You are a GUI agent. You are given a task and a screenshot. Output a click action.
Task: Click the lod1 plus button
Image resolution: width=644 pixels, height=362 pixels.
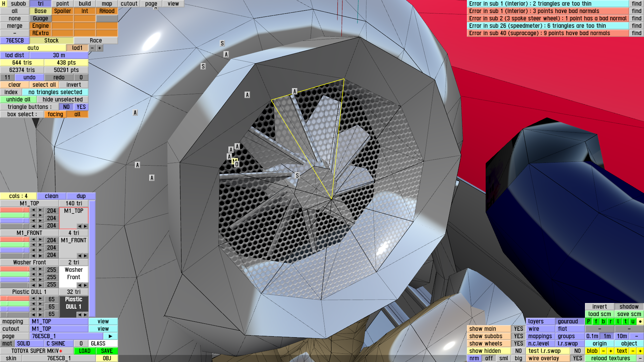point(100,48)
